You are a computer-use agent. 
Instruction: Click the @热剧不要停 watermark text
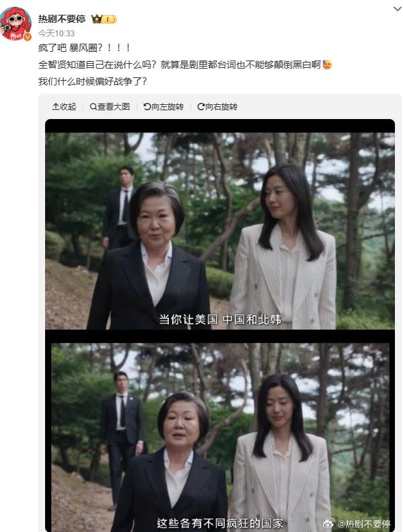[363, 523]
